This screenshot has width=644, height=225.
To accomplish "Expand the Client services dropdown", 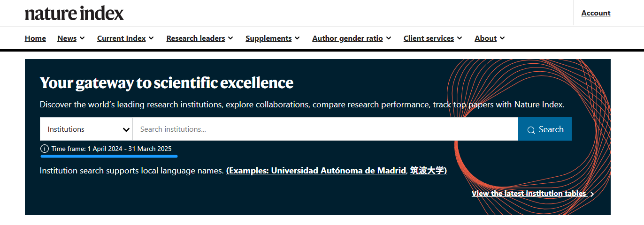I will click(x=432, y=38).
